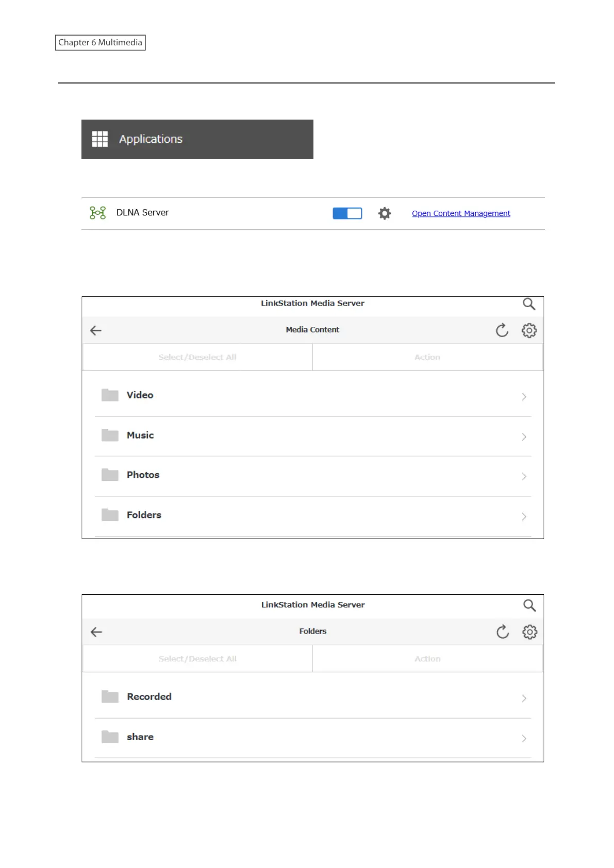Screen dimensions: 614x868
Task: Refresh the Media Content list
Action: [x=502, y=330]
